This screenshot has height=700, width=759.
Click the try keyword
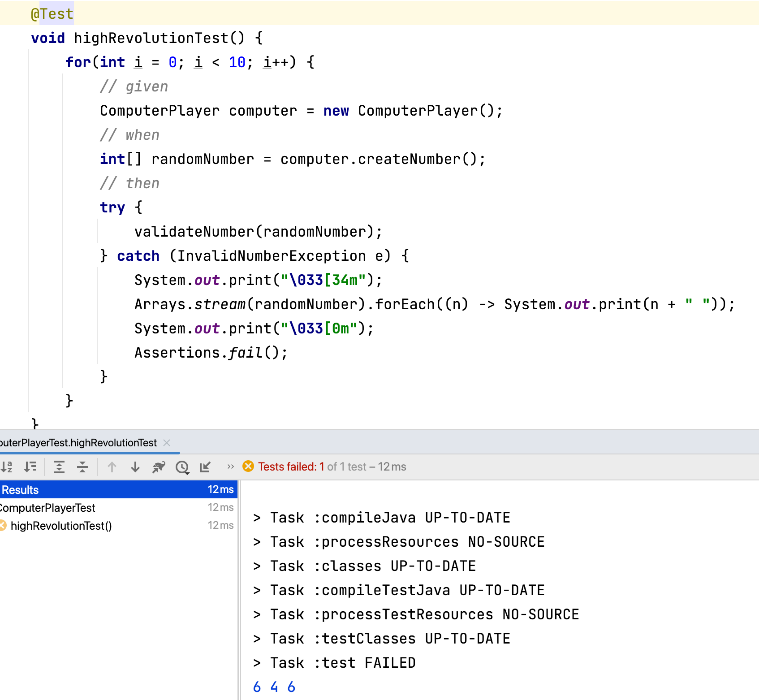(x=112, y=207)
